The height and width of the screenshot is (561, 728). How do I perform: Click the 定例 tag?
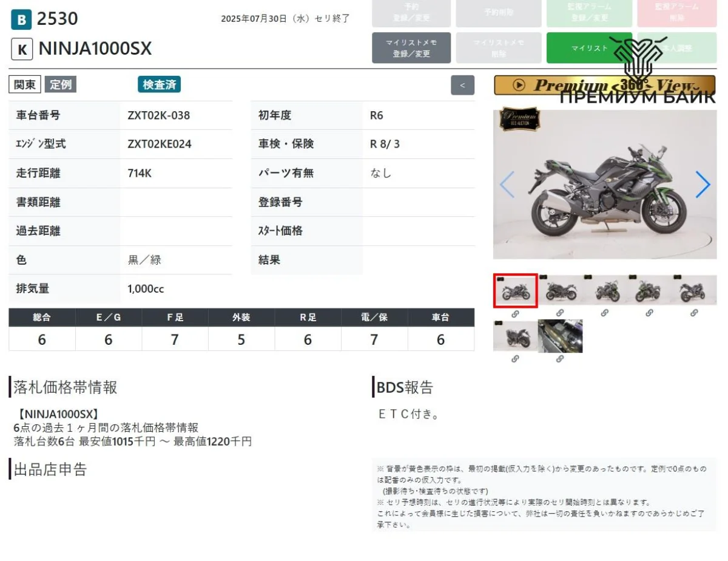[60, 85]
